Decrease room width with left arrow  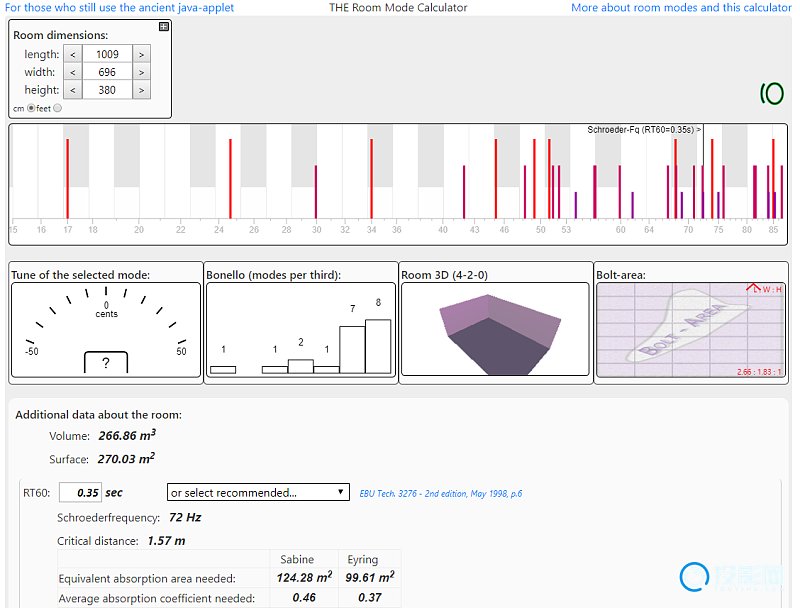click(x=73, y=72)
